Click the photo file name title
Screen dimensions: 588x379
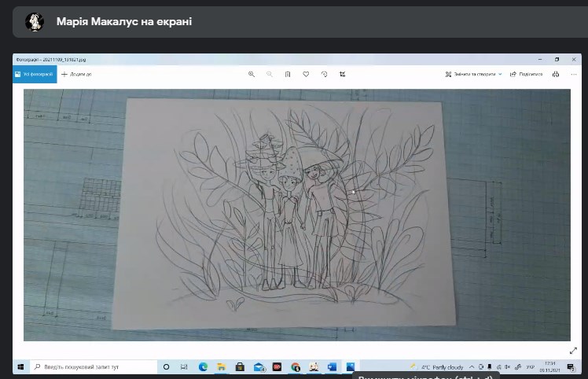51,59
